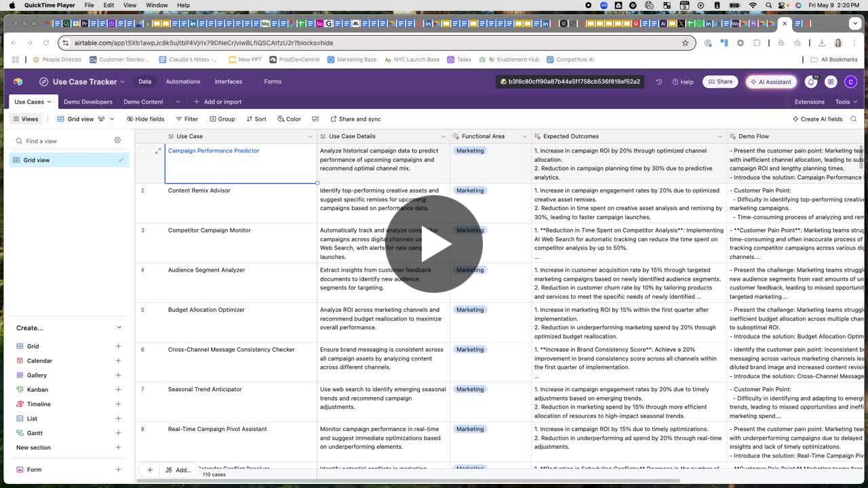Click the Content Remix Advisor cell
868x488 pixels.
pos(241,203)
